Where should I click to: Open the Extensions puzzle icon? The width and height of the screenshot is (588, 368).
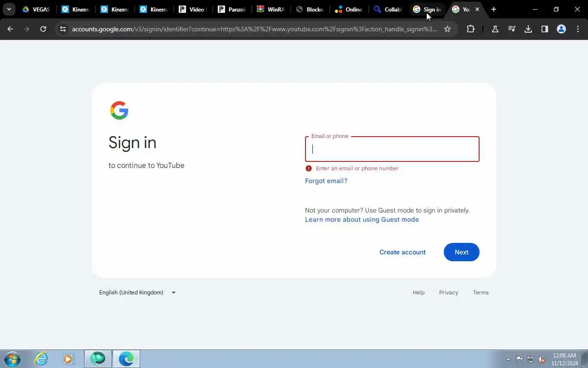click(470, 29)
